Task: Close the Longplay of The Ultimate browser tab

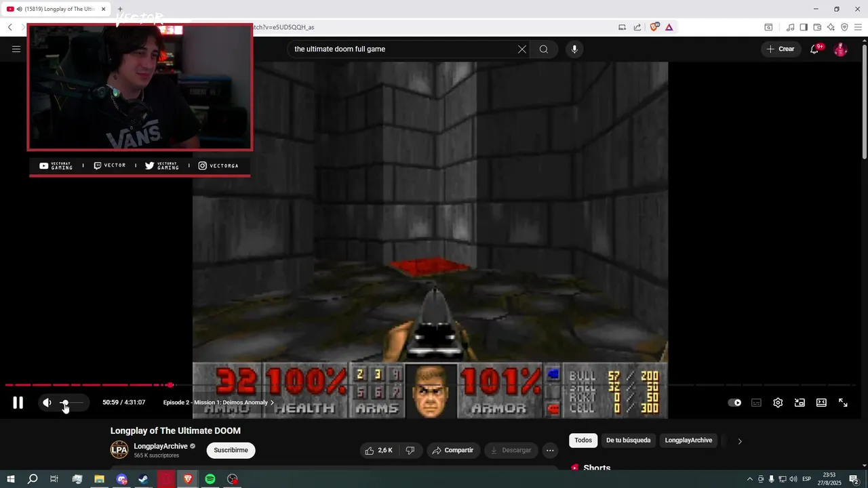Action: (104, 9)
